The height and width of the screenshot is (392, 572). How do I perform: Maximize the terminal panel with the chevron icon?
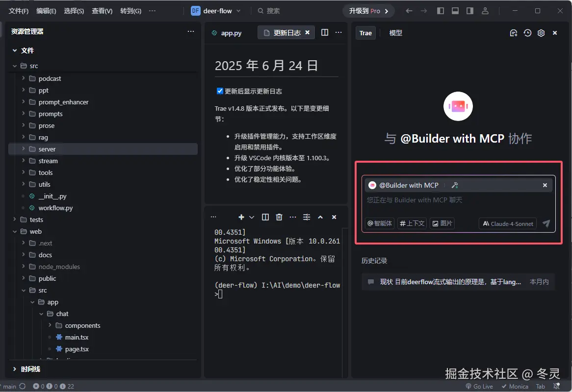[320, 217]
